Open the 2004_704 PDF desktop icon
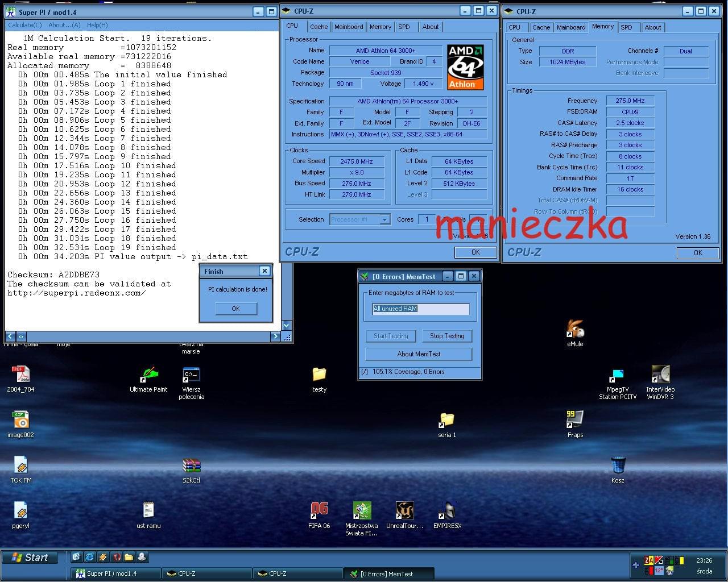Image resolution: width=728 pixels, height=582 pixels. tap(20, 379)
